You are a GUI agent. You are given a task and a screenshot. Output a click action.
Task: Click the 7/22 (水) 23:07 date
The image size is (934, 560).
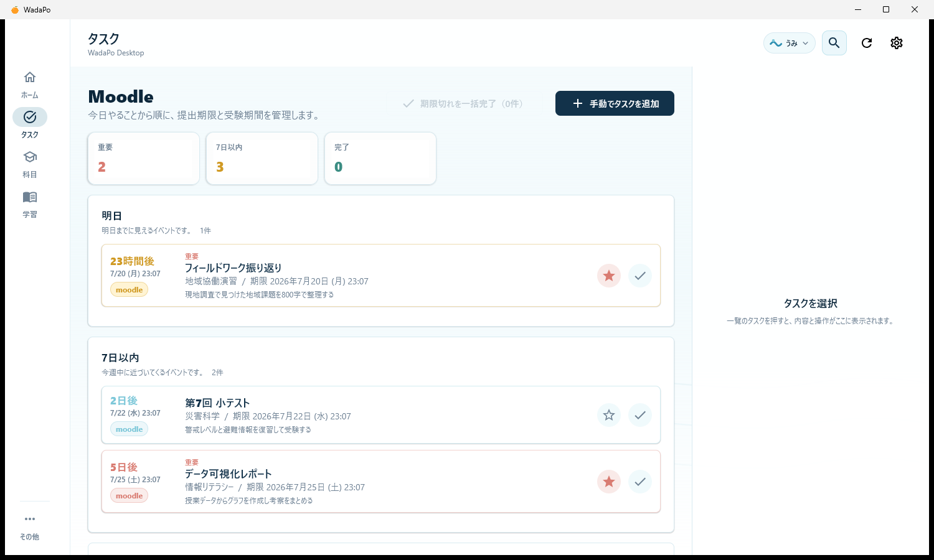(135, 413)
